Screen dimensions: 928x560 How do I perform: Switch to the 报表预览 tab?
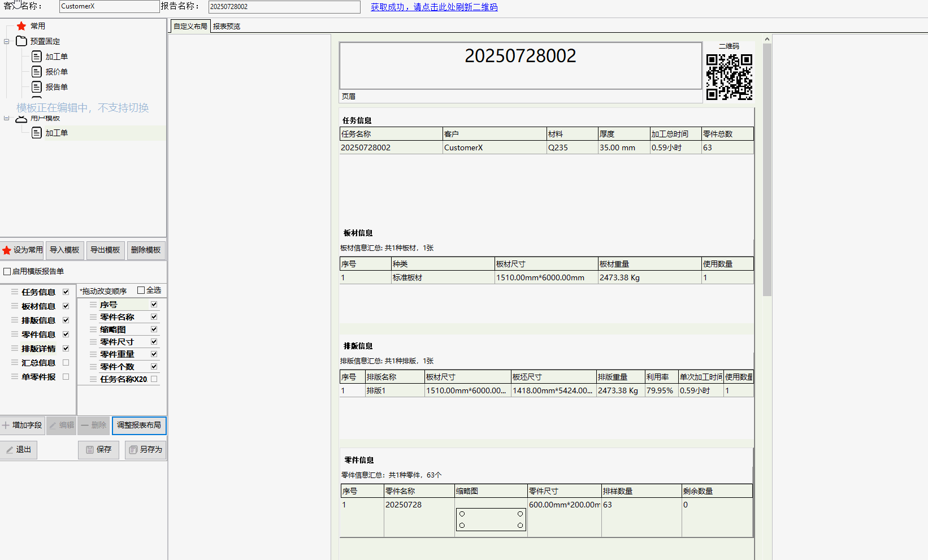tap(227, 27)
